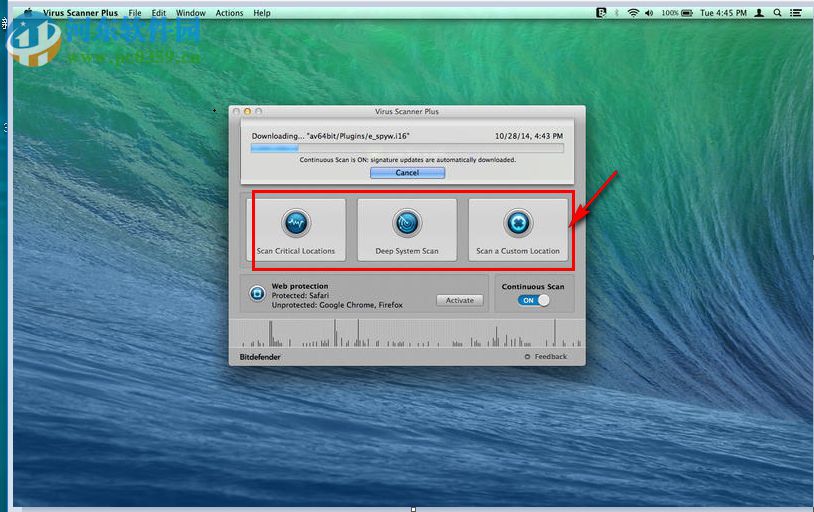Minimize the Virus Scanner Plus window
The width and height of the screenshot is (814, 512).
[248, 111]
